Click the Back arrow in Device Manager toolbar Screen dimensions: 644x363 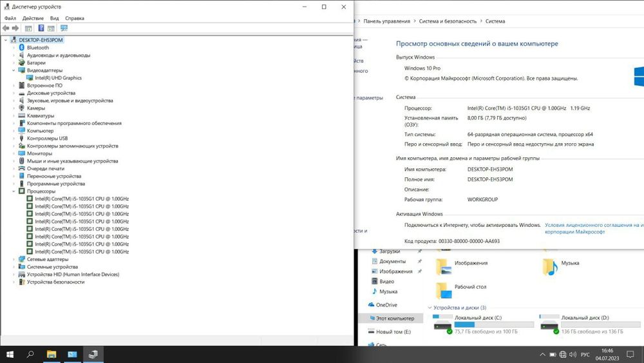6,28
